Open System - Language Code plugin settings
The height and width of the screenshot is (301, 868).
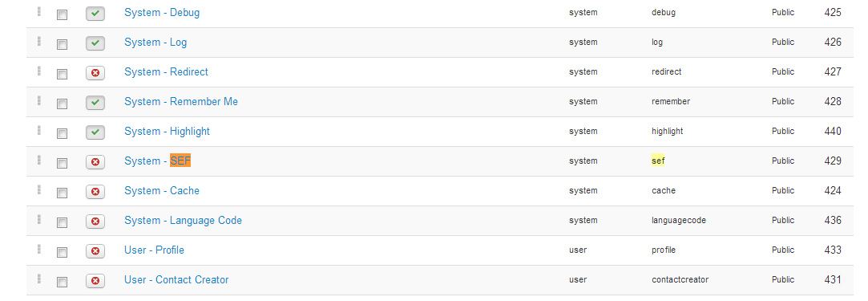click(183, 220)
